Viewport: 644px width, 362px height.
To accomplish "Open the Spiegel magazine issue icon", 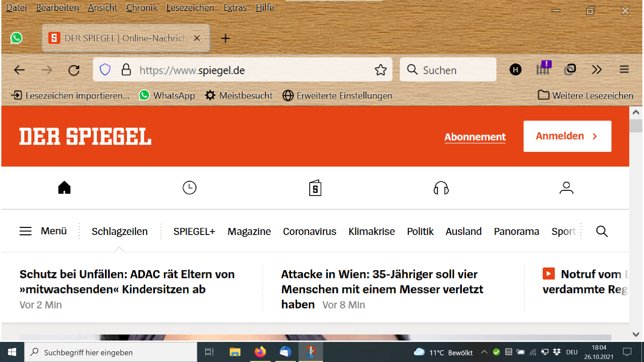I will (315, 188).
